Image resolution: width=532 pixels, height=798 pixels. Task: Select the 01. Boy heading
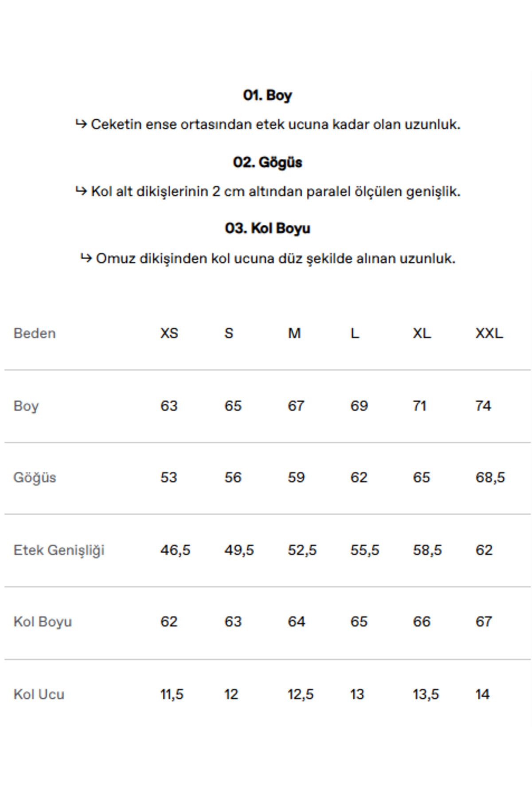coord(267,95)
